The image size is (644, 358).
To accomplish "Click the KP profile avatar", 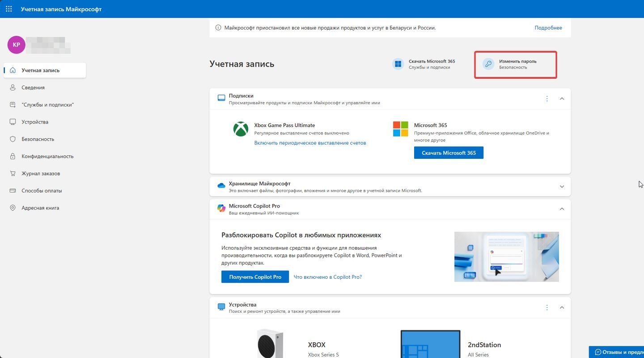I will click(x=16, y=45).
